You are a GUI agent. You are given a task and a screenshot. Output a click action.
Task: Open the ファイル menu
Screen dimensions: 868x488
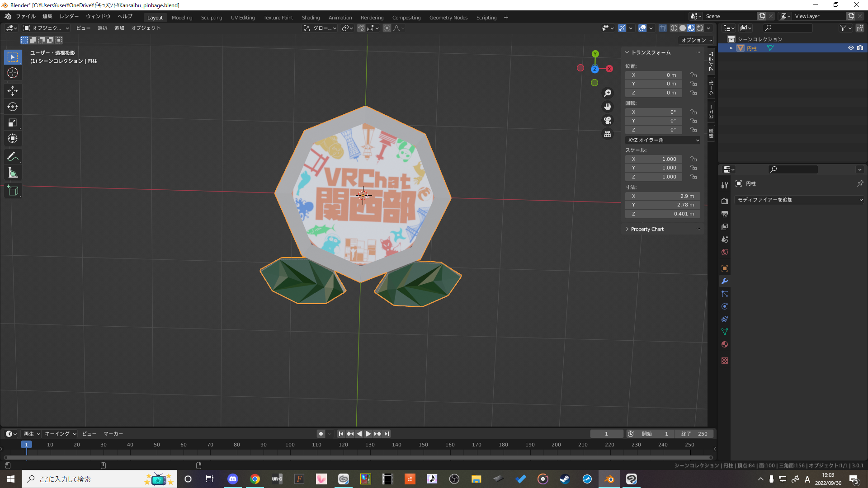[x=26, y=16]
